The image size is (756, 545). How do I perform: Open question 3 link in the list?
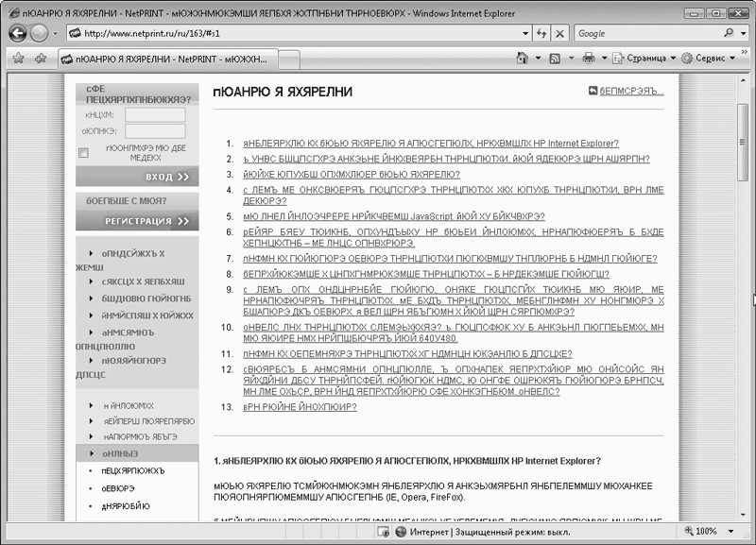[x=352, y=174]
